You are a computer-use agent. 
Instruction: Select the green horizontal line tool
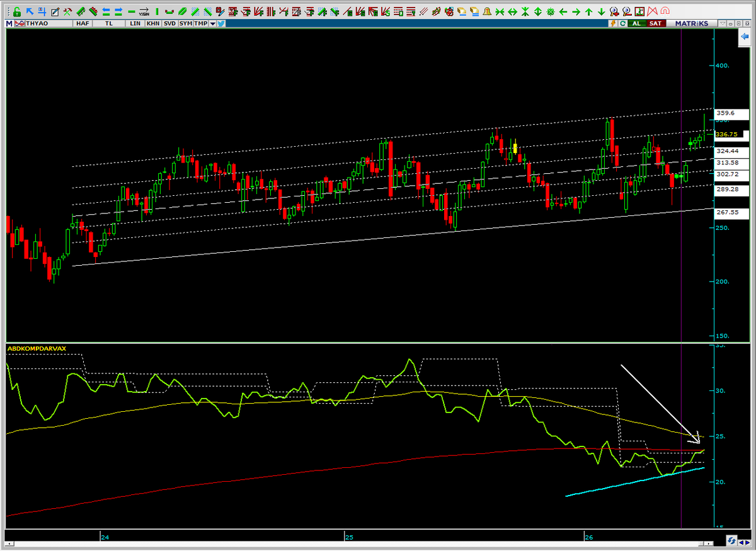pos(132,12)
